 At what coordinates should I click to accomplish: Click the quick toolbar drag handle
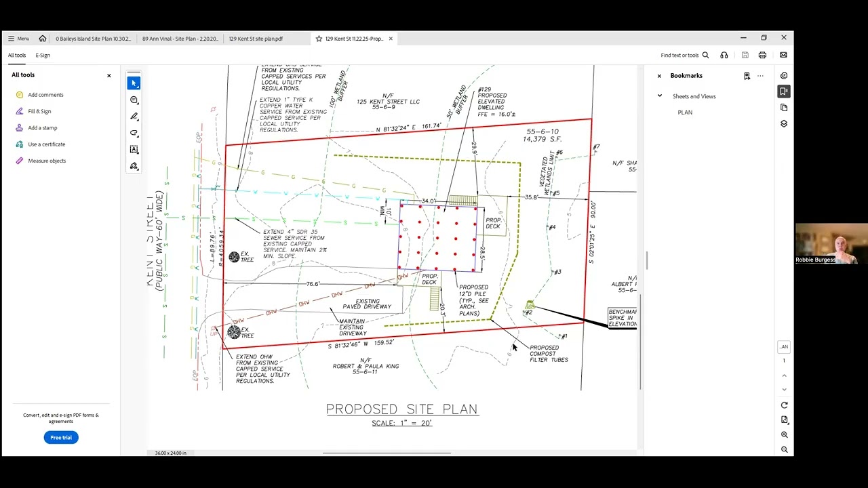coord(134,72)
